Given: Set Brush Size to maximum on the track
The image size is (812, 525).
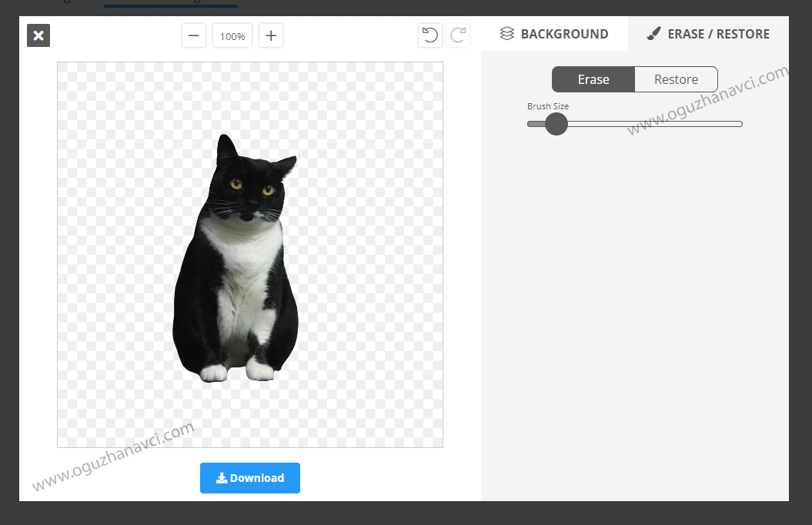Looking at the screenshot, I should tap(740, 124).
